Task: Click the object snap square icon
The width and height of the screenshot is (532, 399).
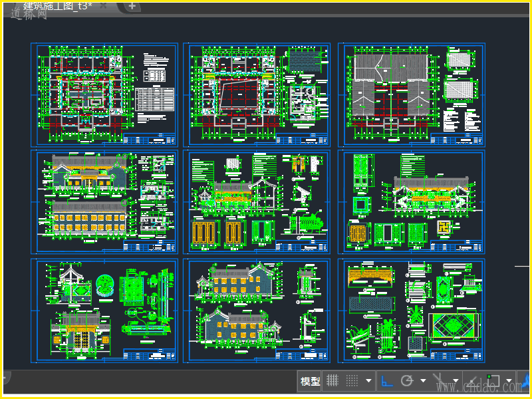Action: click(x=494, y=381)
